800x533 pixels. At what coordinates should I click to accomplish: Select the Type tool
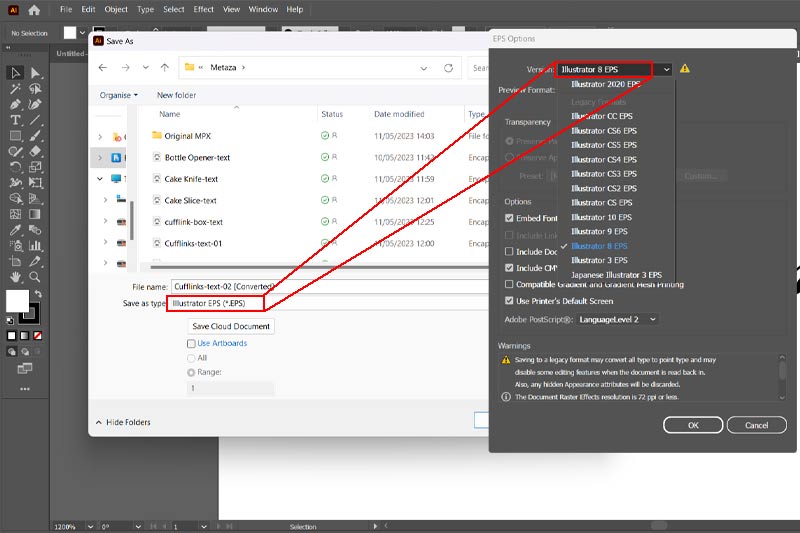point(16,120)
